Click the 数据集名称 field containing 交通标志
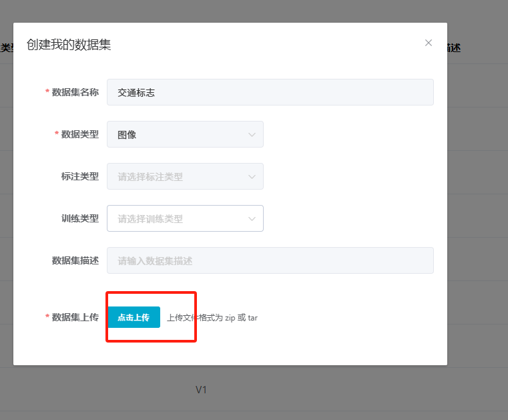This screenshot has width=508, height=420. [x=270, y=92]
